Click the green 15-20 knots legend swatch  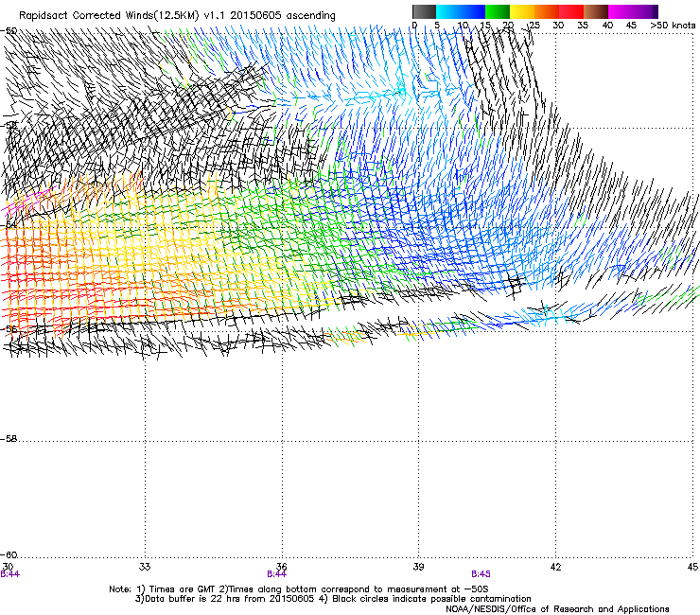(x=498, y=11)
